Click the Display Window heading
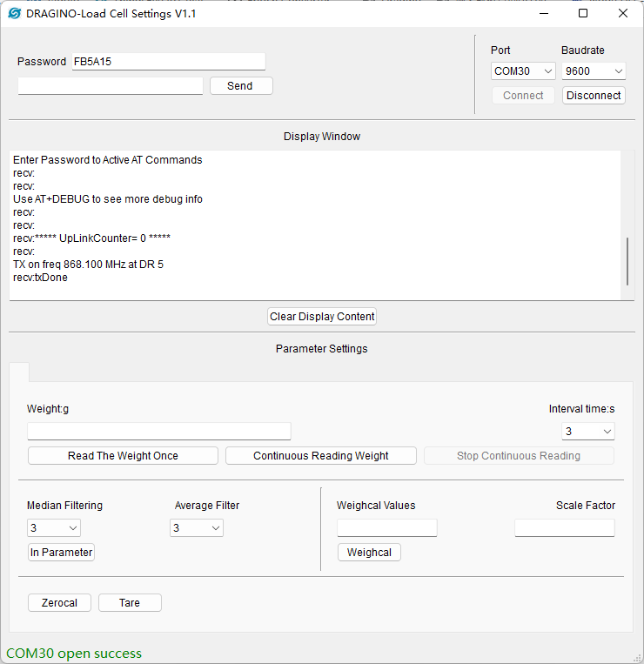 pyautogui.click(x=322, y=137)
